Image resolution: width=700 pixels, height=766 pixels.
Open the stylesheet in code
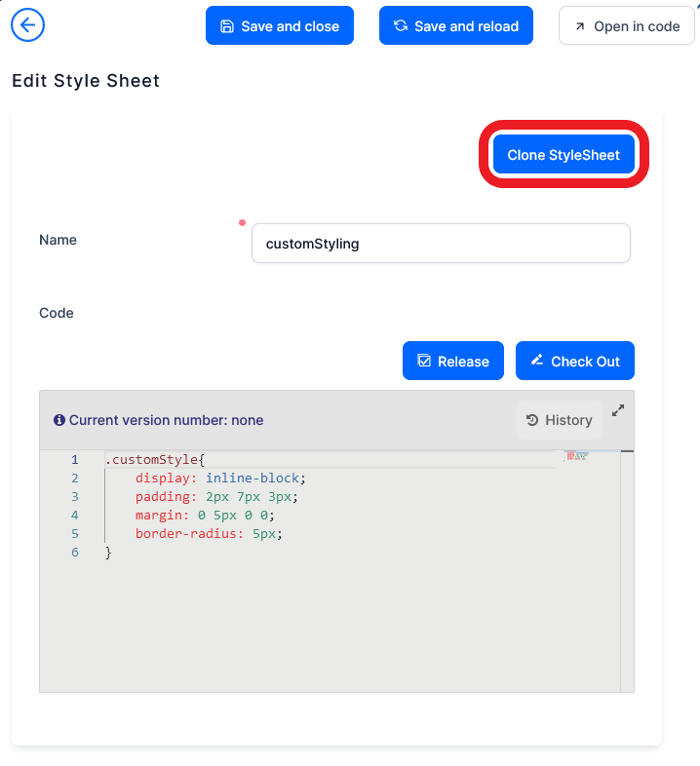click(626, 26)
